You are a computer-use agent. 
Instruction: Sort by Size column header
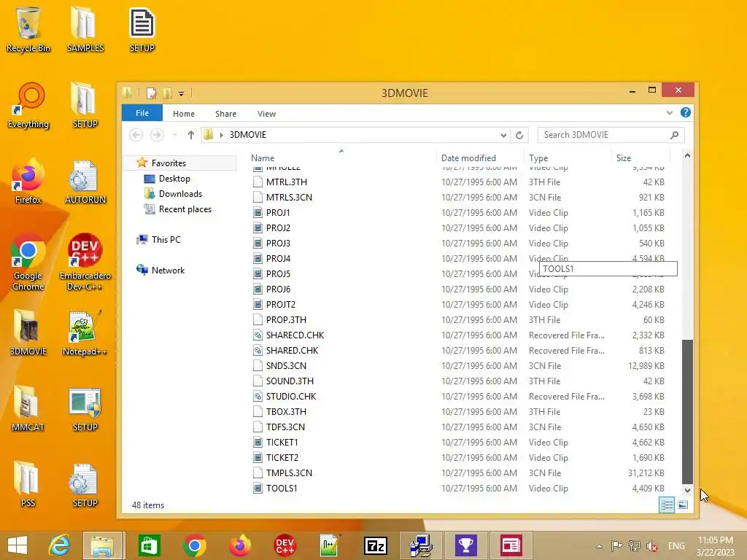point(640,158)
